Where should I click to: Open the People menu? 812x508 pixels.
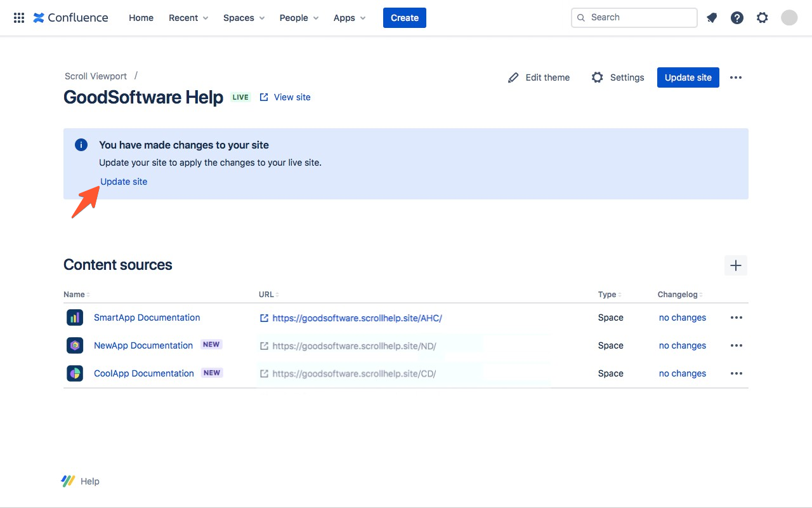point(299,18)
